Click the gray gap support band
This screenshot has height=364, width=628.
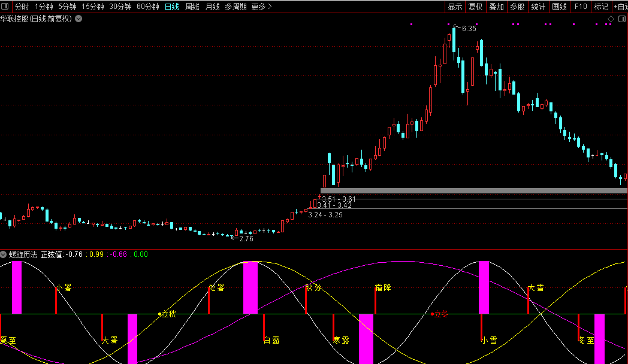474,191
